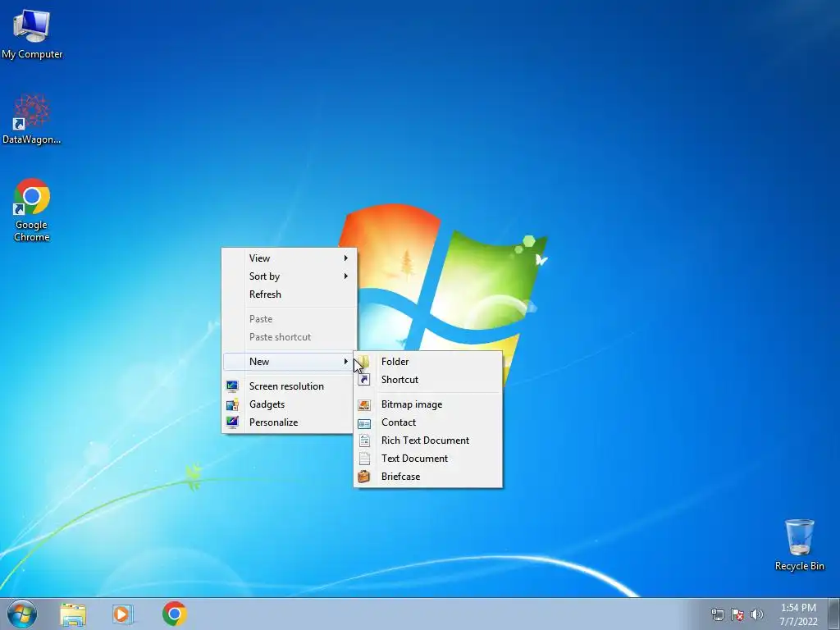The width and height of the screenshot is (840, 630).
Task: Click the Contact card icon
Action: pyautogui.click(x=364, y=423)
